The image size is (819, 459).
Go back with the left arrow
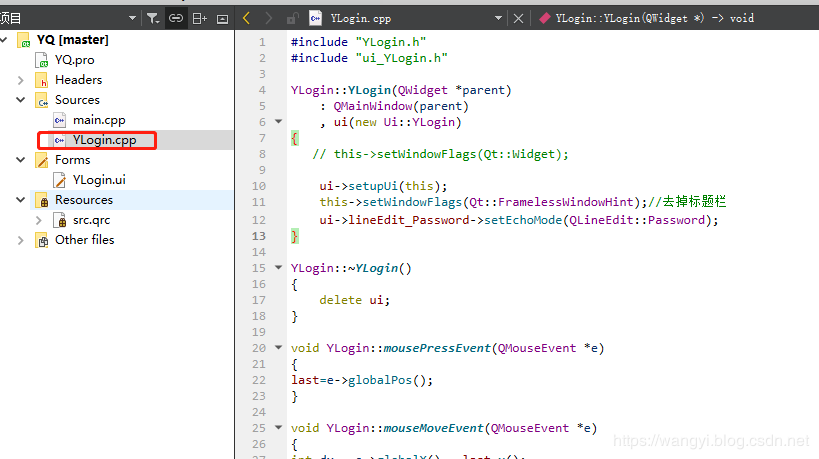point(247,19)
